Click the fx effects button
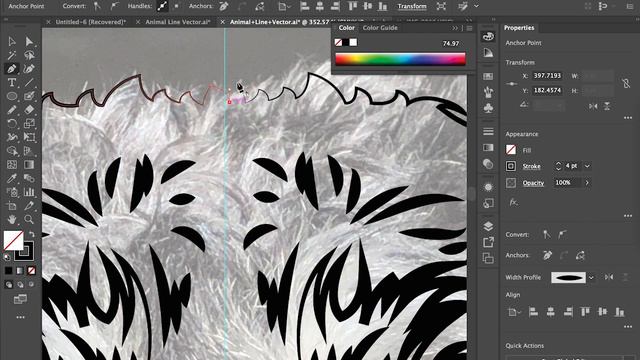 513,202
